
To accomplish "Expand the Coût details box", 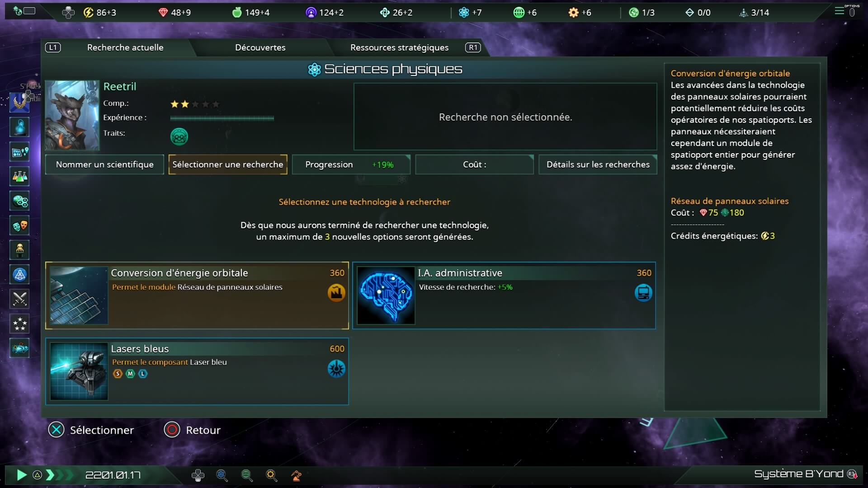I will (x=475, y=164).
